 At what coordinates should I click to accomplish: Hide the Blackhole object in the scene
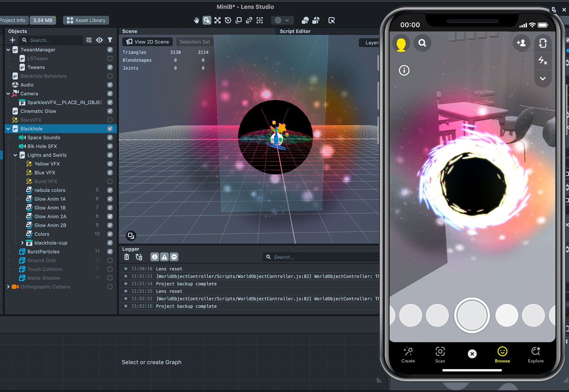pos(110,129)
